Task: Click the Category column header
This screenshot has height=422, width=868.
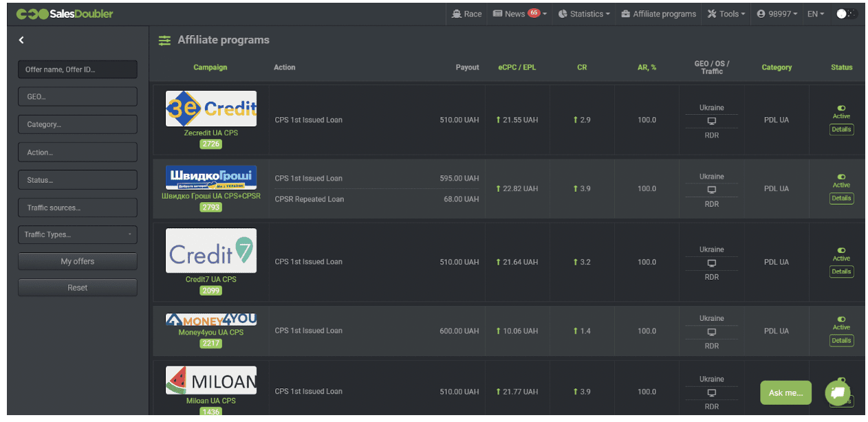Action: [777, 67]
